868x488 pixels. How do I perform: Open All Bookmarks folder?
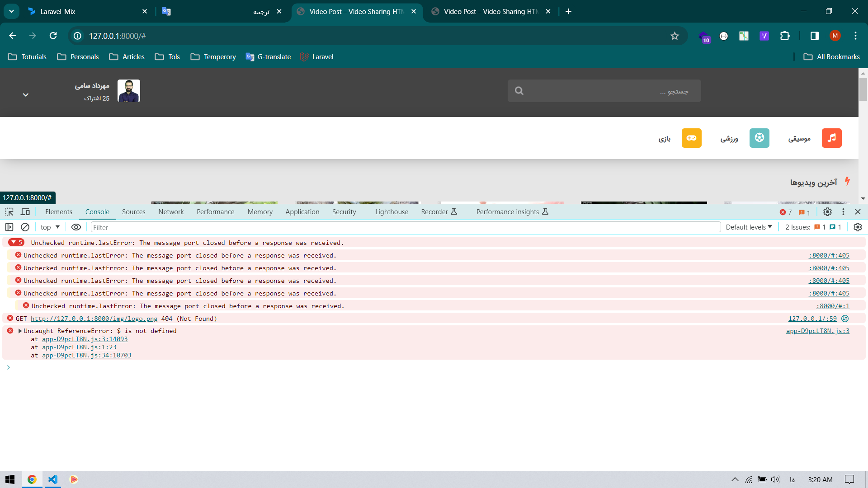click(832, 57)
